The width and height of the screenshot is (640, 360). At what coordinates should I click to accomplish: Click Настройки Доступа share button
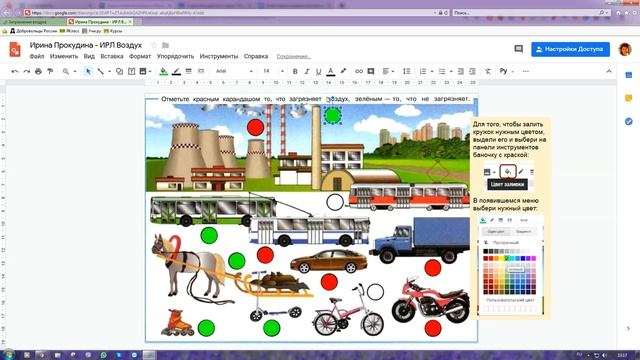point(570,49)
